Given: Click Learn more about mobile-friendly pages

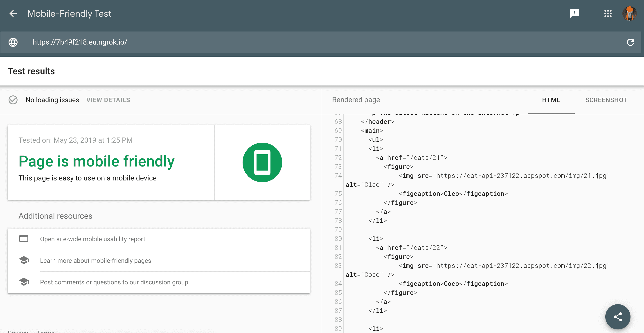Looking at the screenshot, I should tap(95, 260).
